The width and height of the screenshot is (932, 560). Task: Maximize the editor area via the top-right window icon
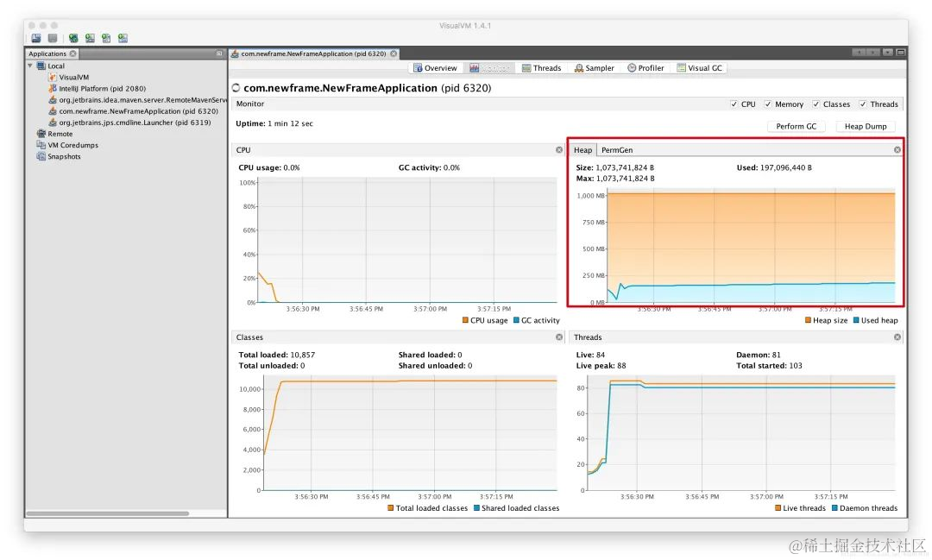coord(901,53)
